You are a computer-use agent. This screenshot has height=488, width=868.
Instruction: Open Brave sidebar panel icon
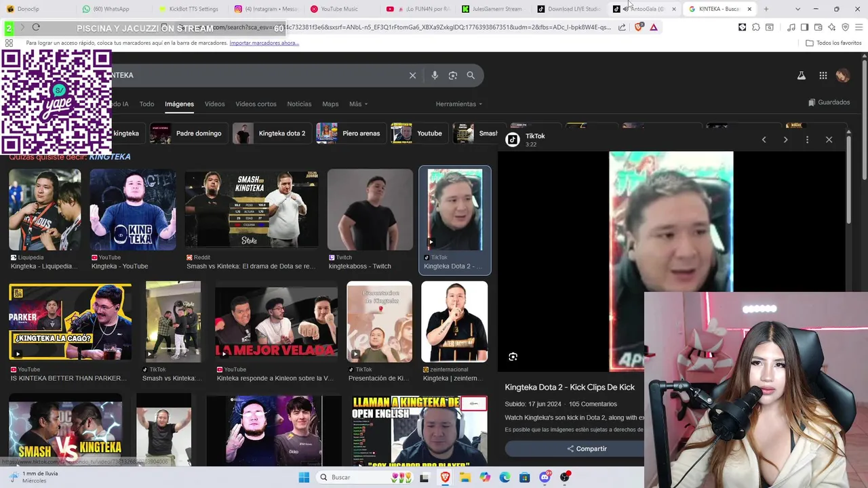click(804, 27)
